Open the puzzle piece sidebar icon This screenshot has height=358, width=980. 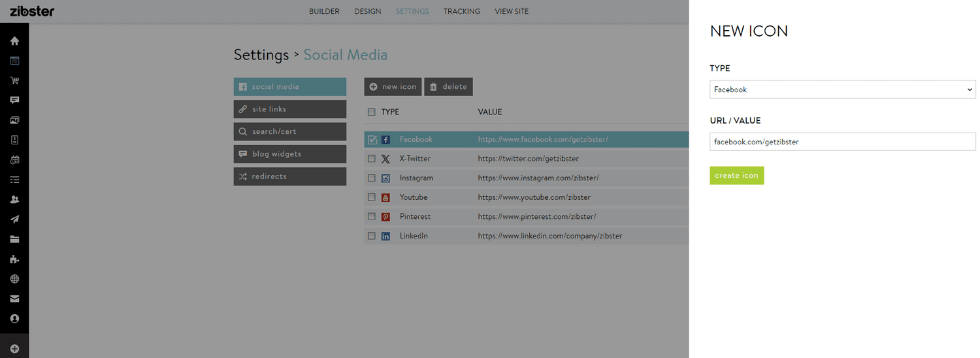(x=14, y=259)
